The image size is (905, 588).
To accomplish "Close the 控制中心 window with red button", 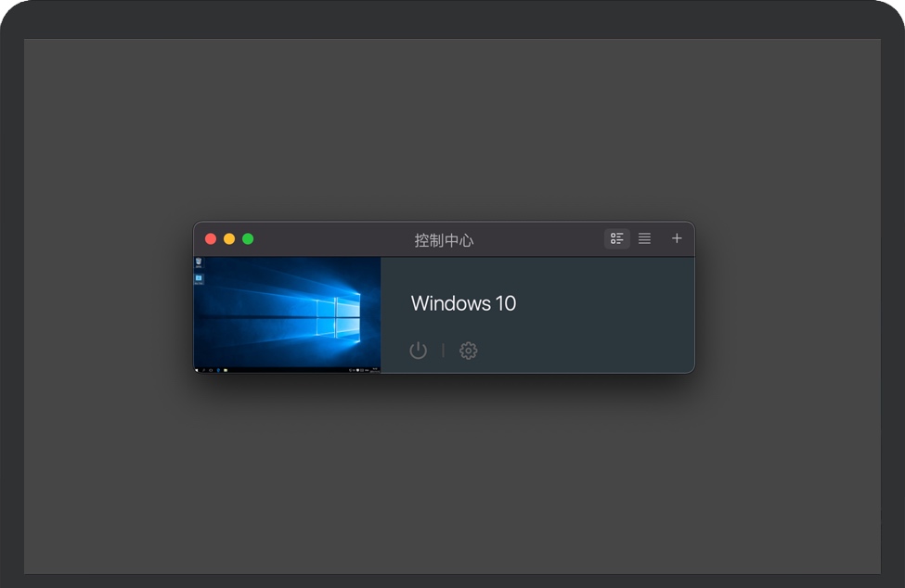I will (x=211, y=239).
